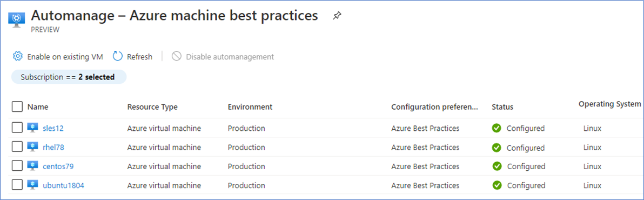Viewport: 644px width, 200px height.
Task: Click the gear icon for Enable on existing VM
Action: point(17,56)
